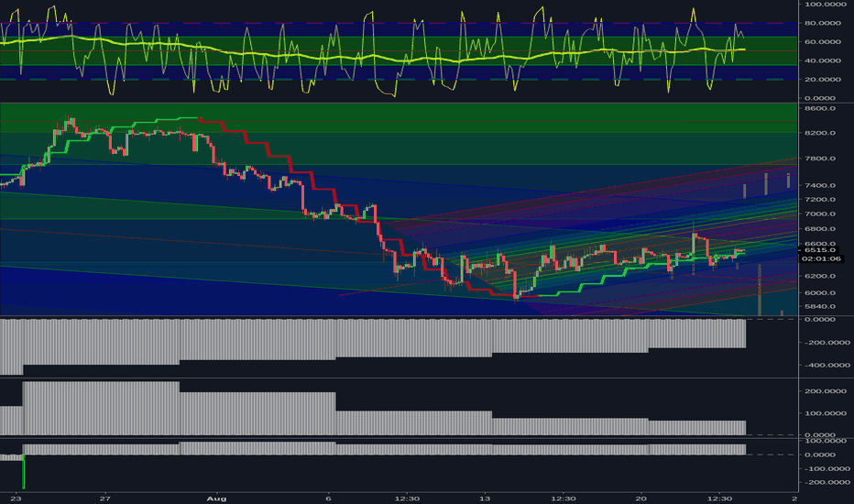Select the 6200.0 price axis label
Viewport: 854px width, 504px height.
820,276
